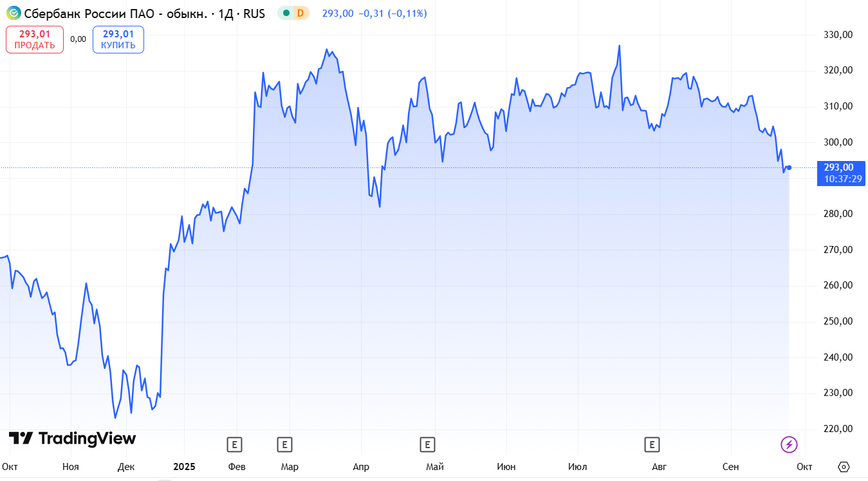This screenshot has width=868, height=481.
Task: Click the 230,00 price axis label
Action: click(x=838, y=393)
